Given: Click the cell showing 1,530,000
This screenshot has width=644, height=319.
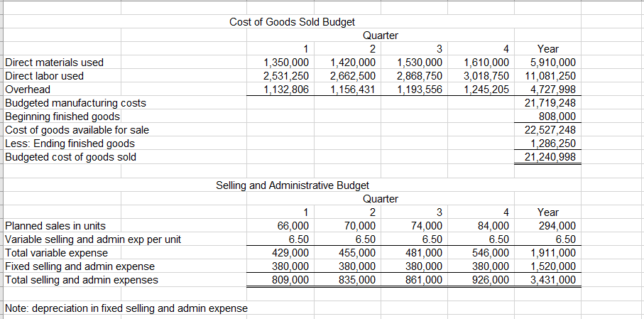Looking at the screenshot, I should (420, 63).
